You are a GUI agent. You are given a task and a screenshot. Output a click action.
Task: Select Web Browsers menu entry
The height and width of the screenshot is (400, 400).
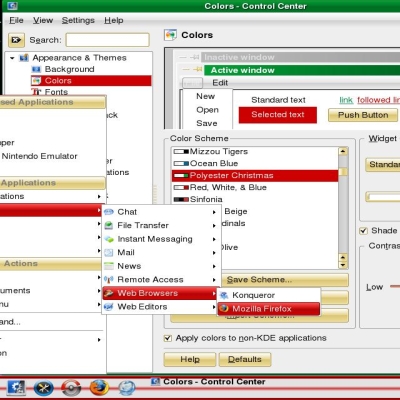click(x=160, y=293)
